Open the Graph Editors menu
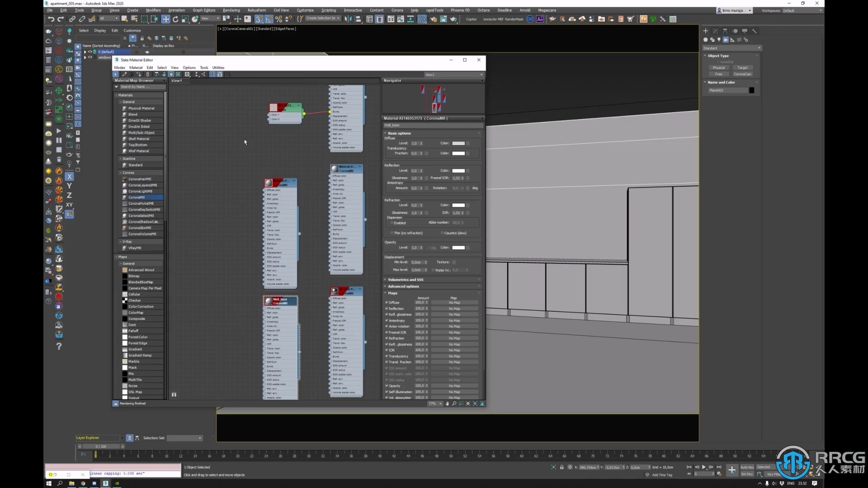The height and width of the screenshot is (488, 868). 204,10
